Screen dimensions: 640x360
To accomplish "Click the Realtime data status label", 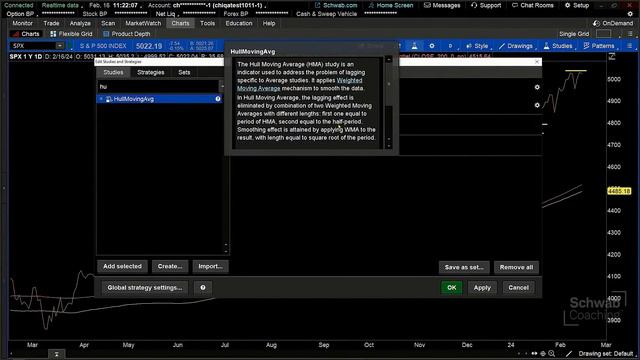I will [60, 5].
